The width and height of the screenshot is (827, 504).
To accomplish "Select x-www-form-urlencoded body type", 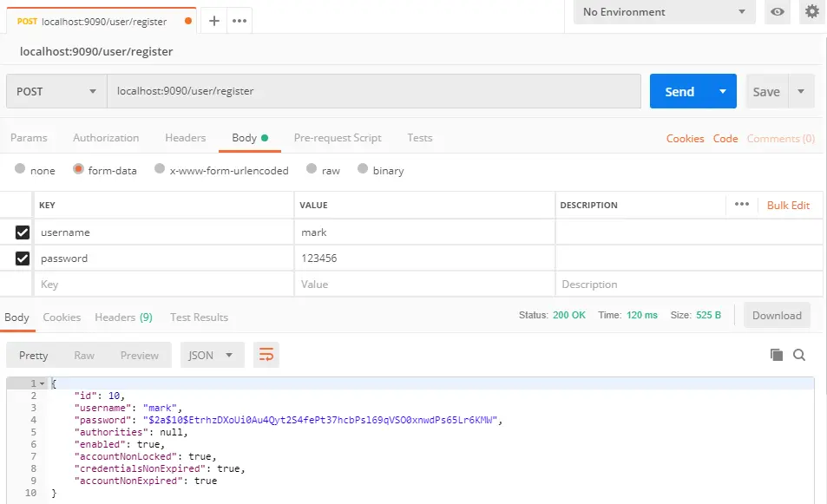I will [x=160, y=168].
